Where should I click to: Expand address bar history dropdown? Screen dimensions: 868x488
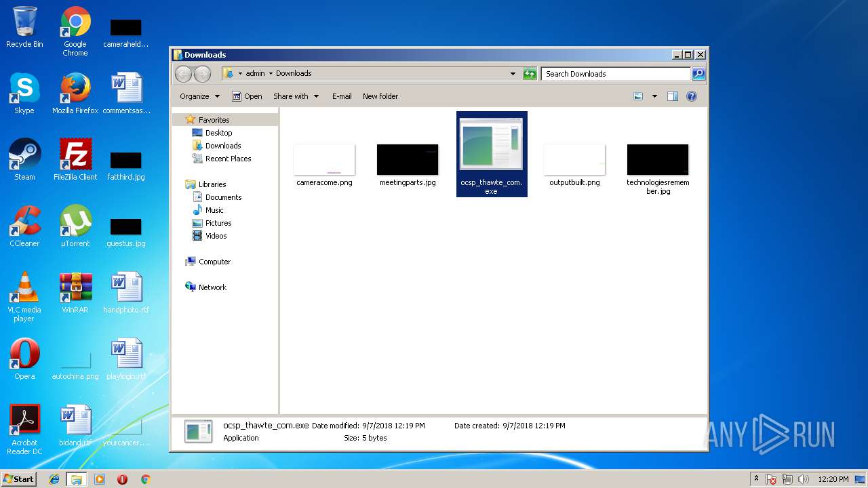click(x=513, y=74)
